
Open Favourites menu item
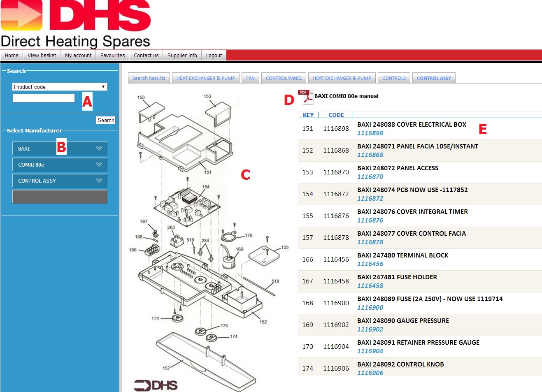(x=112, y=56)
